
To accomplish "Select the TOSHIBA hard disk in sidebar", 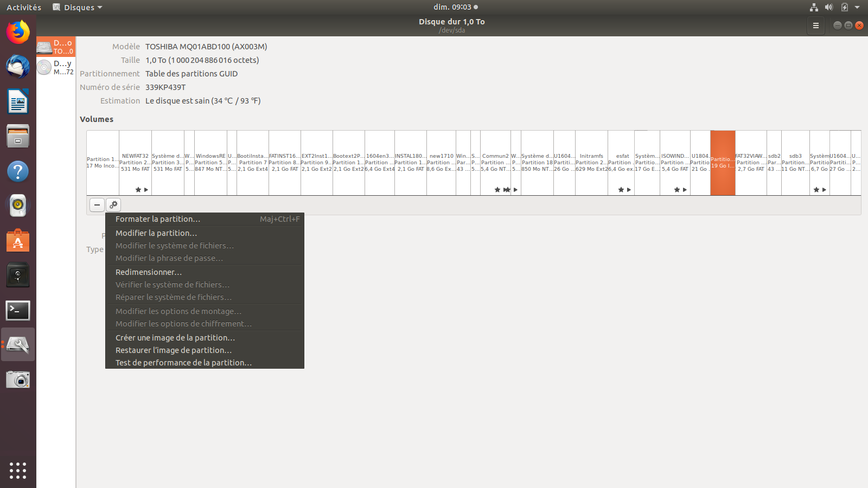I will (56, 47).
